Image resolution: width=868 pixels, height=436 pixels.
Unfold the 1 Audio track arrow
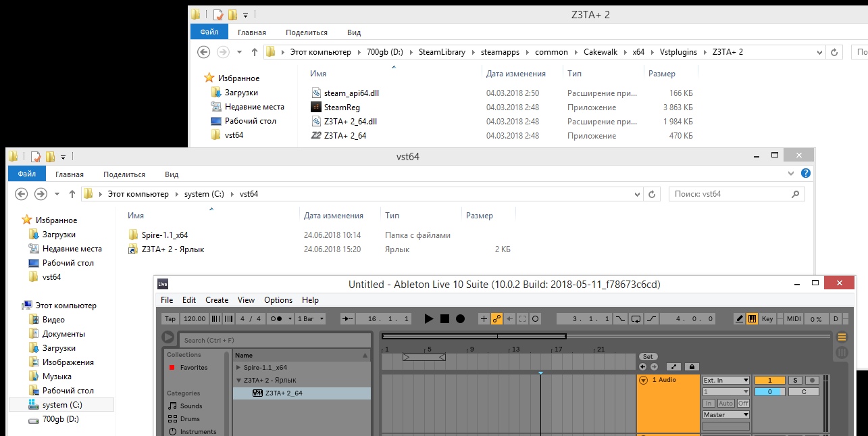tap(643, 380)
